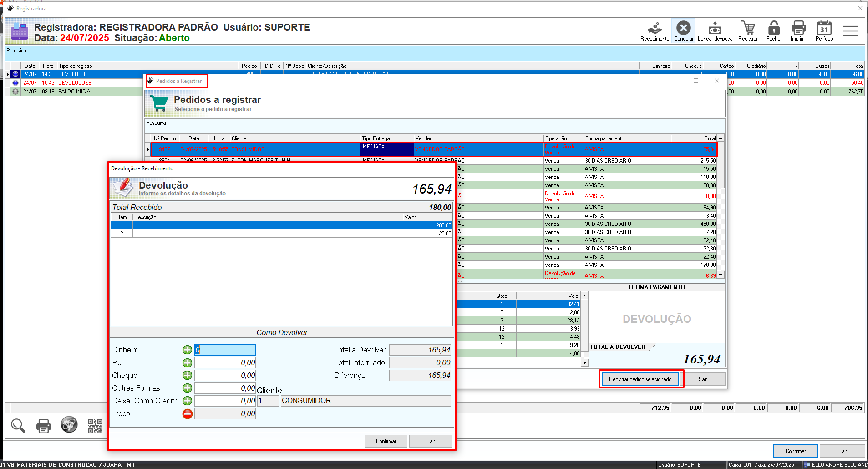The height and width of the screenshot is (469, 868).
Task: Sort by Nº Pedido column header
Action: [165, 138]
